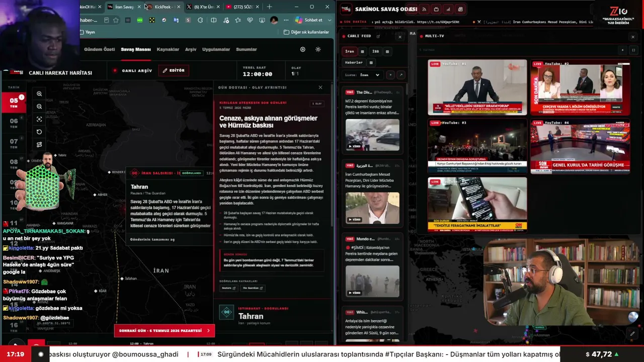Image resolution: width=644 pixels, height=362 pixels.
Task: Open the YouTube #3 live stream thumbnail
Action: [x=477, y=146]
